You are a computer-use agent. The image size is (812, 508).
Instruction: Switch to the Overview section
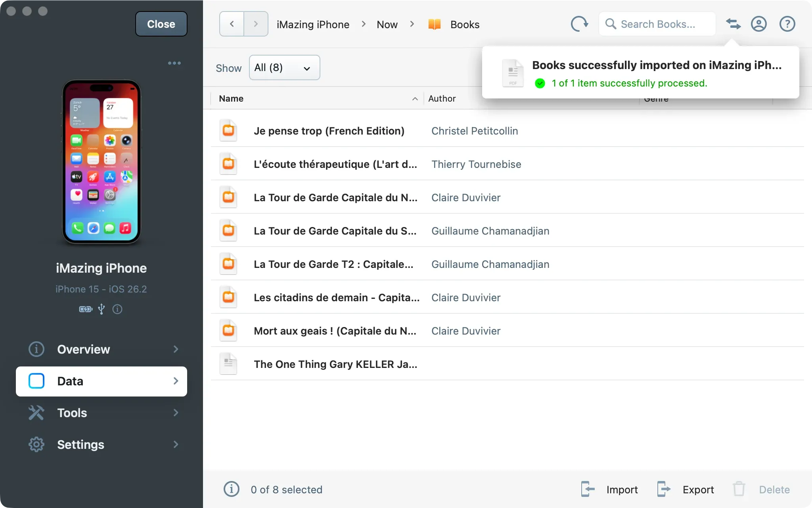click(83, 349)
